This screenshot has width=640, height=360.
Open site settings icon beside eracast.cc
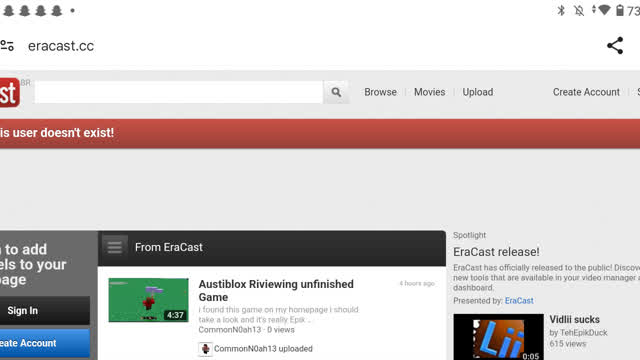click(x=7, y=46)
